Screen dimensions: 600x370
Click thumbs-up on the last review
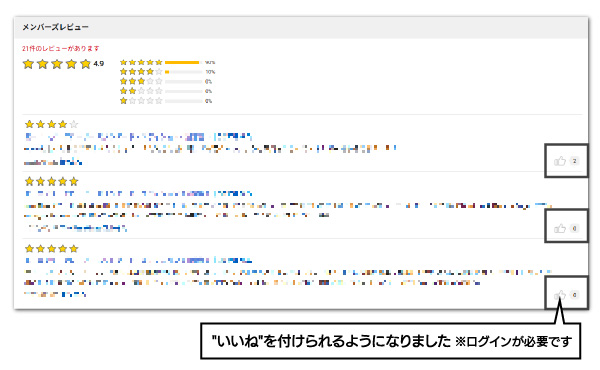[560, 295]
